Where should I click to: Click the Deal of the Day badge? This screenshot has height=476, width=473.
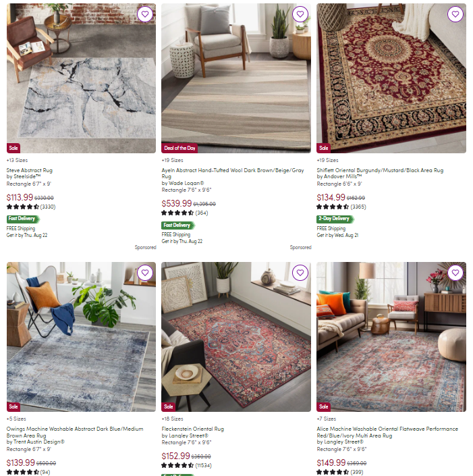(179, 148)
